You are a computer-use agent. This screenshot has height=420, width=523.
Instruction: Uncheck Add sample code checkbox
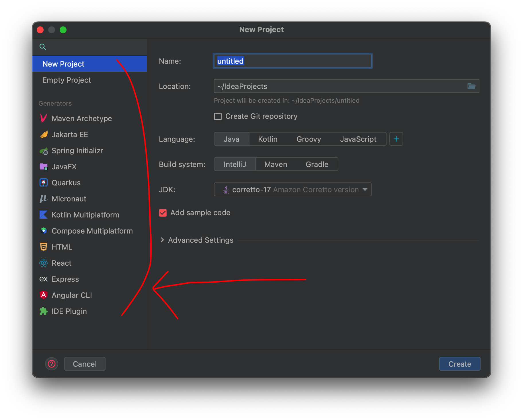pos(163,213)
